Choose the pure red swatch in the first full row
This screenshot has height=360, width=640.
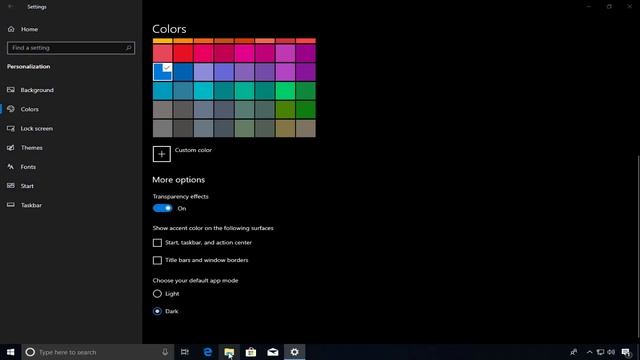(183, 53)
